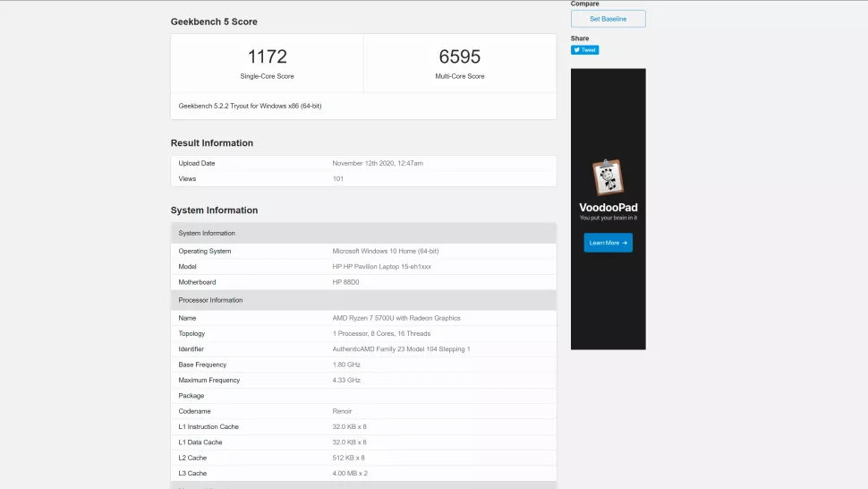Image resolution: width=868 pixels, height=489 pixels.
Task: Click the Geekbench 5.2.2 Tryout version text
Action: pyautogui.click(x=250, y=106)
